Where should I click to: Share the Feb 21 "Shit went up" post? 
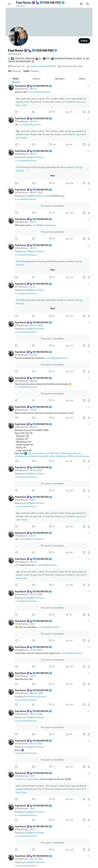coord(89,239)
